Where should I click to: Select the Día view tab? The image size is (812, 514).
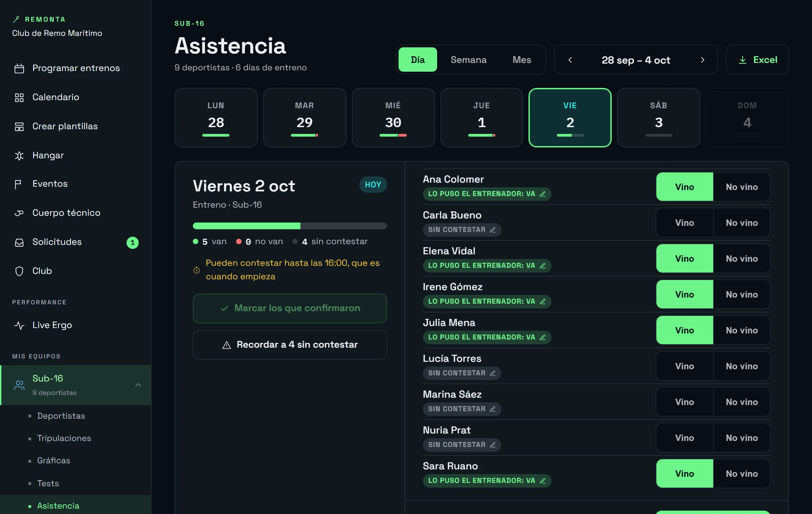coord(418,60)
